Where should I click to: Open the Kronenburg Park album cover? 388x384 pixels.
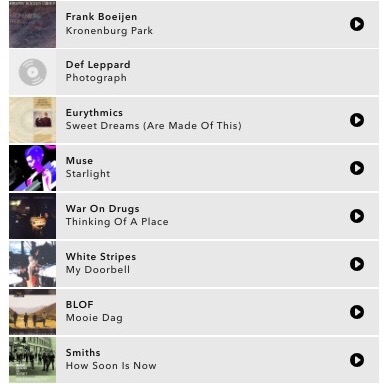point(32,24)
